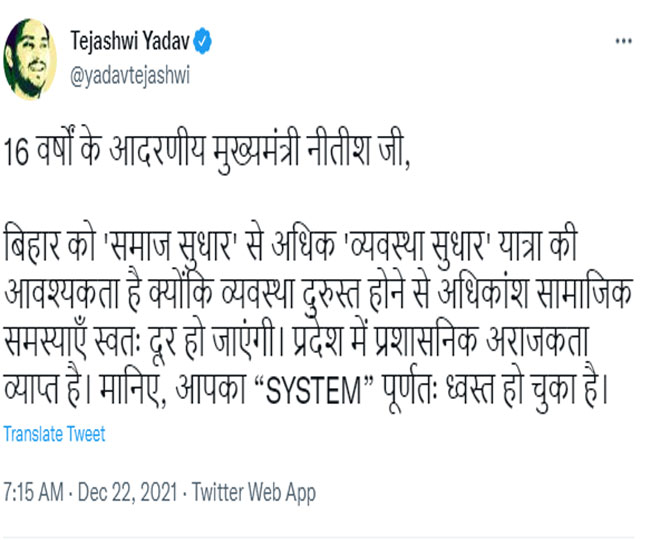
Task: Open the Twitter Web App source link
Action: (x=254, y=491)
